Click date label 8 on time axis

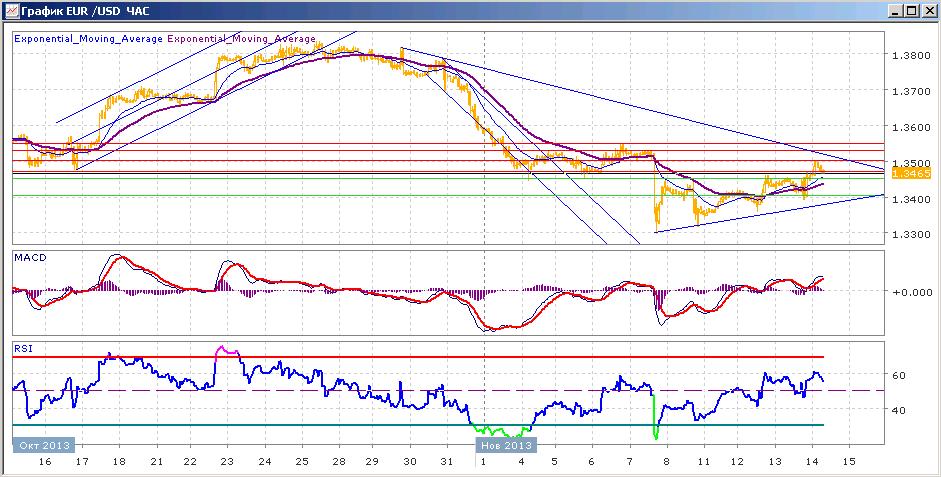(666, 463)
